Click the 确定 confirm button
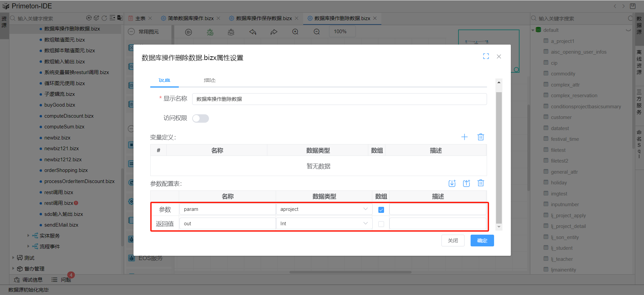 pyautogui.click(x=482, y=241)
